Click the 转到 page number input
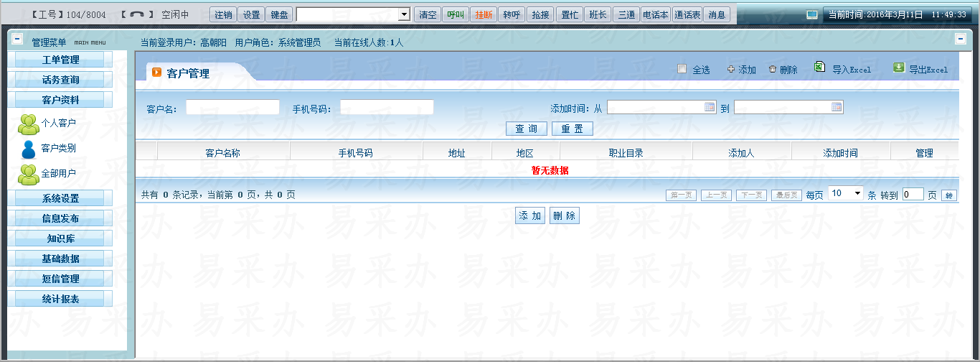Image resolution: width=980 pixels, height=362 pixels. (913, 194)
